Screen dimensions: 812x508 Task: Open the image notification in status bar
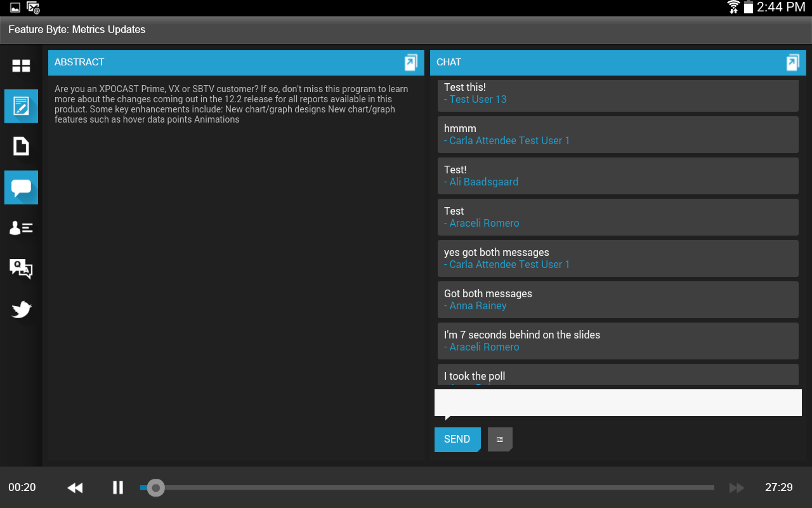15,8
